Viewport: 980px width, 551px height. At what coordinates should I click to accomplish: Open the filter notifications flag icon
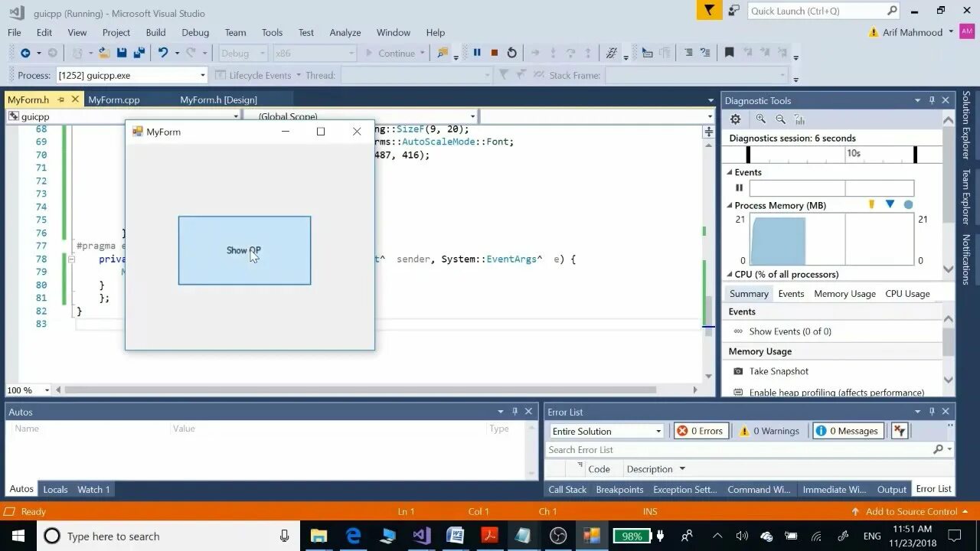point(709,11)
